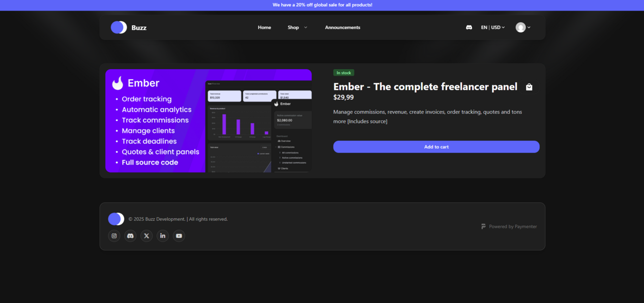Open the YouTube footer icon
Image resolution: width=644 pixels, height=303 pixels.
click(179, 236)
